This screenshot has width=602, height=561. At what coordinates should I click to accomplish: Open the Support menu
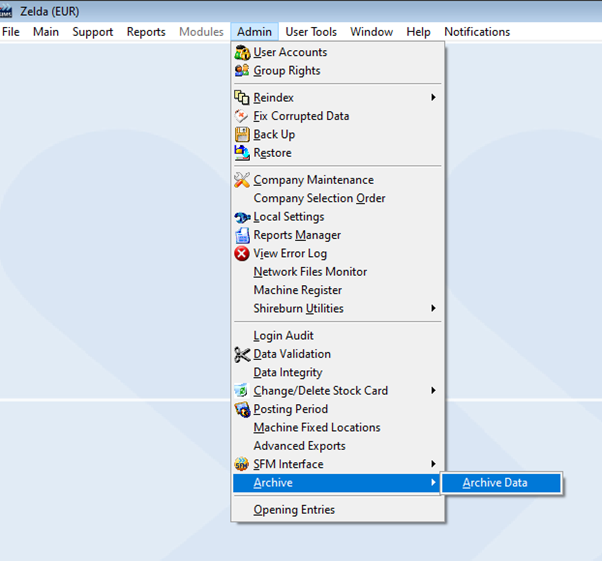93,32
